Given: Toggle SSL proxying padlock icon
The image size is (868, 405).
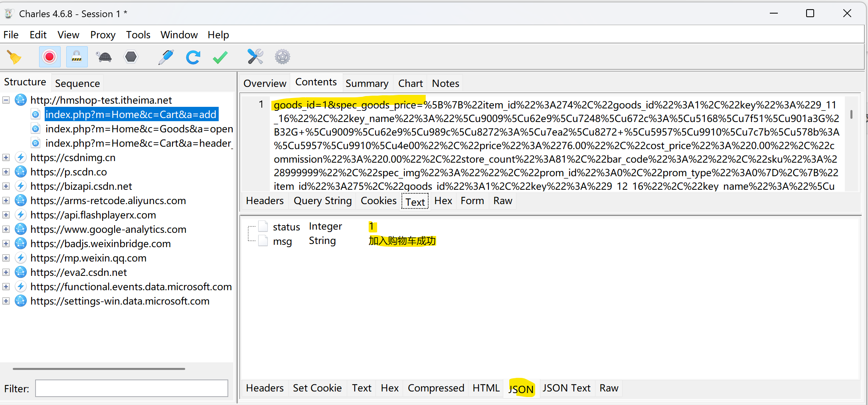Looking at the screenshot, I should click(x=77, y=57).
